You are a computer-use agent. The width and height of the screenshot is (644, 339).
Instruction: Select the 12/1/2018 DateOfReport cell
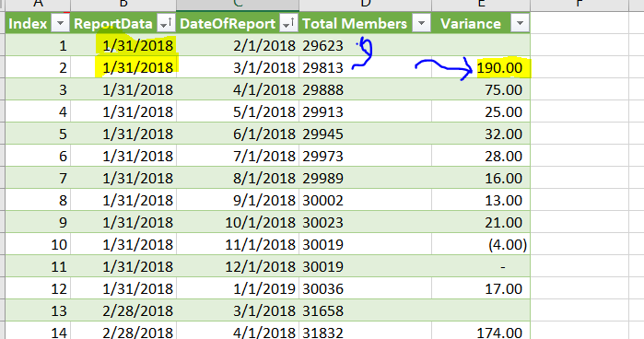[x=238, y=266]
